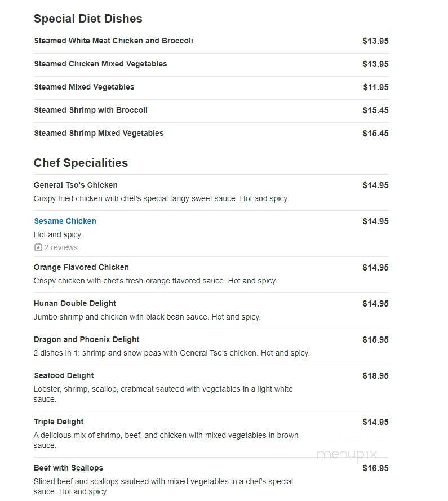Open the 2 reviews link

click(x=61, y=247)
